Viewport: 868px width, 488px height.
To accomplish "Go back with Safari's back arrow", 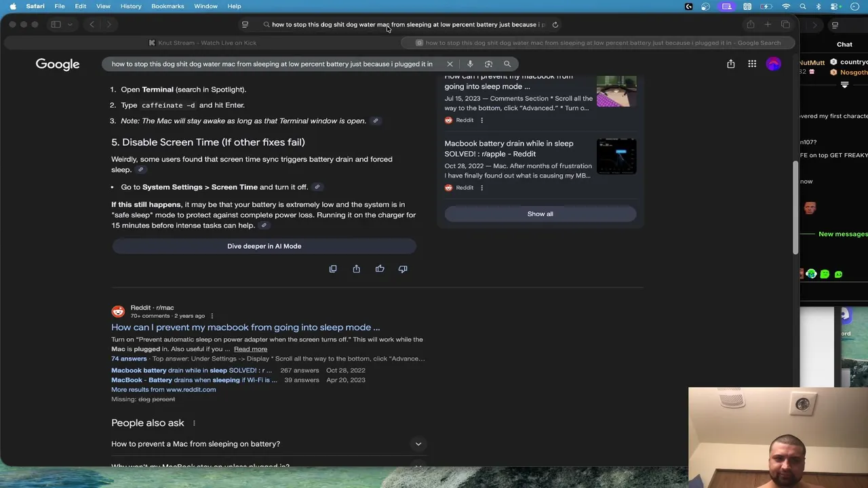I will (92, 24).
